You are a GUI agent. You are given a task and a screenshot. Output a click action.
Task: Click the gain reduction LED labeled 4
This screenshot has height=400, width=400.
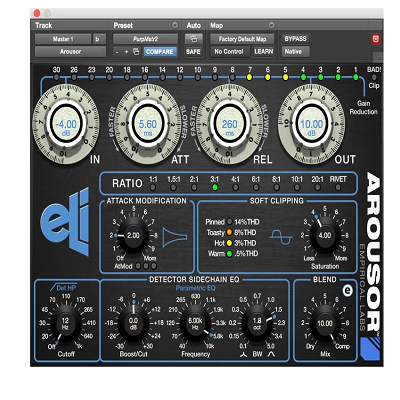click(x=303, y=77)
